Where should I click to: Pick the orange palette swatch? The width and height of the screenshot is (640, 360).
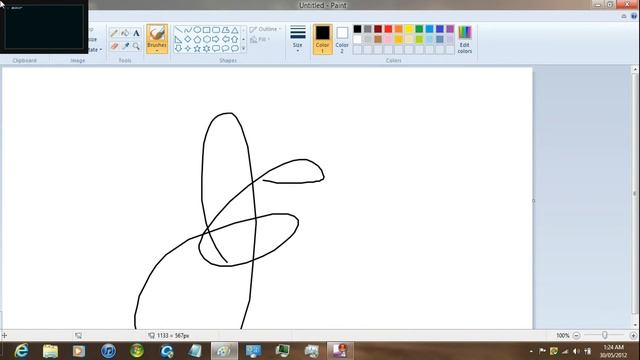click(398, 29)
